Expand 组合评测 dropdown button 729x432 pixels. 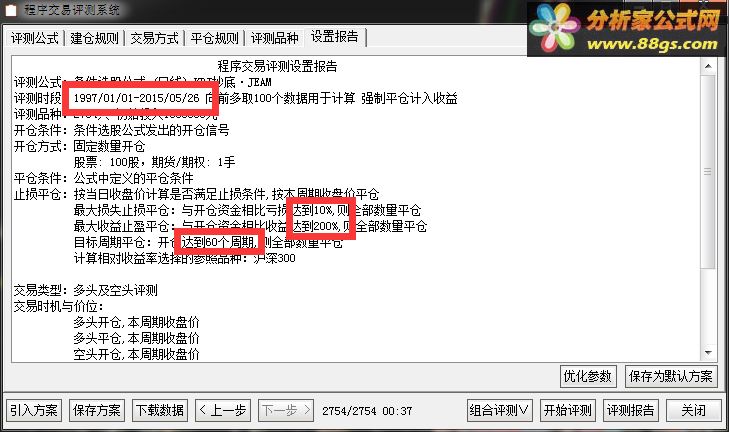tap(500, 410)
